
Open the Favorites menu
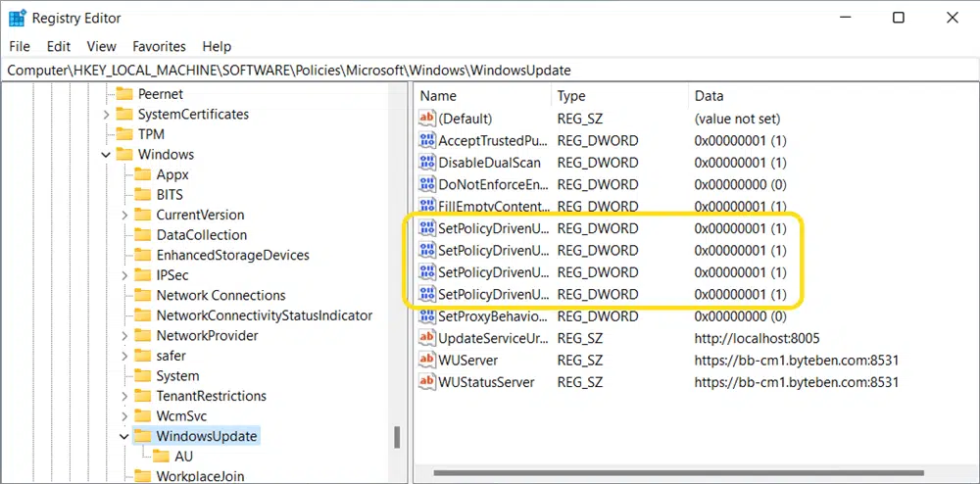coord(160,46)
